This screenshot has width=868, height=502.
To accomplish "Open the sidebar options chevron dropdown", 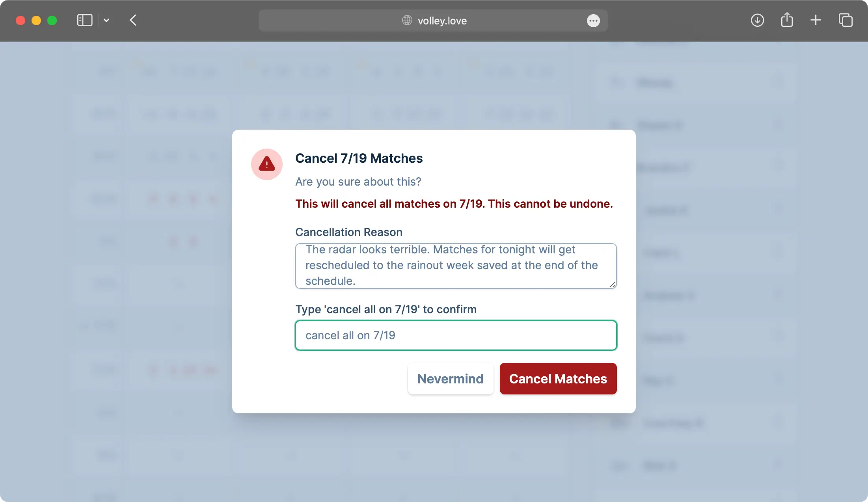I will click(106, 20).
